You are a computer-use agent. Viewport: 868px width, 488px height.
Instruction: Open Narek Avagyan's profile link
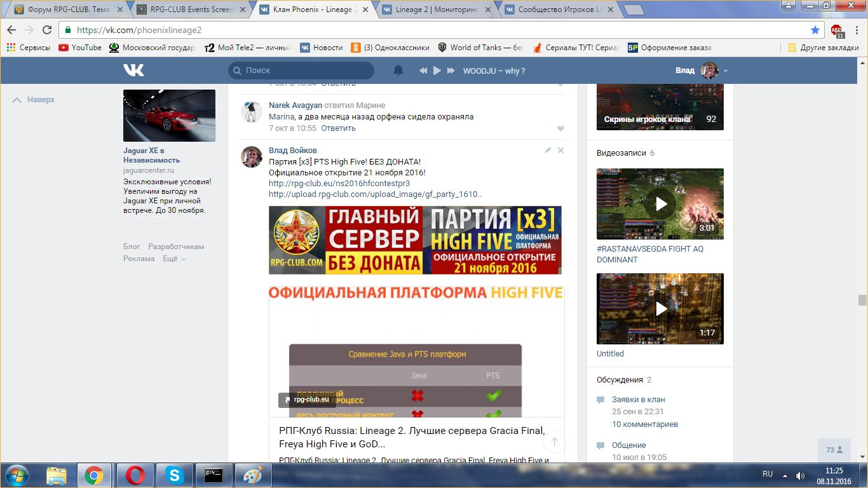(295, 105)
